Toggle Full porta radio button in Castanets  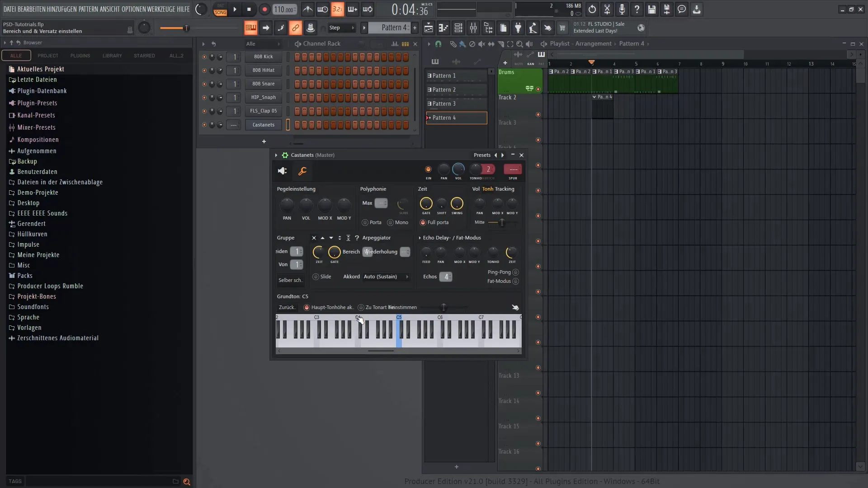click(423, 222)
